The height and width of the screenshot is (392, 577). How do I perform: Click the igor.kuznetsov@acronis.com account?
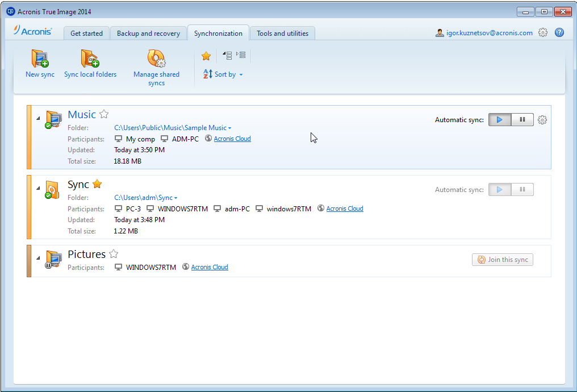click(x=484, y=33)
